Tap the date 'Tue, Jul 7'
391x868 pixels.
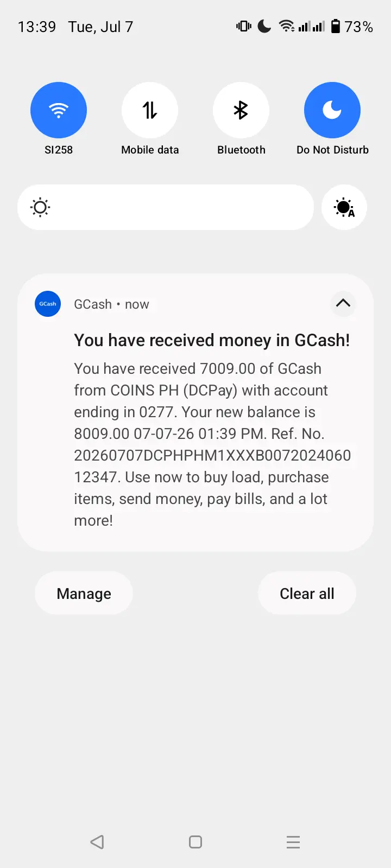tap(100, 27)
